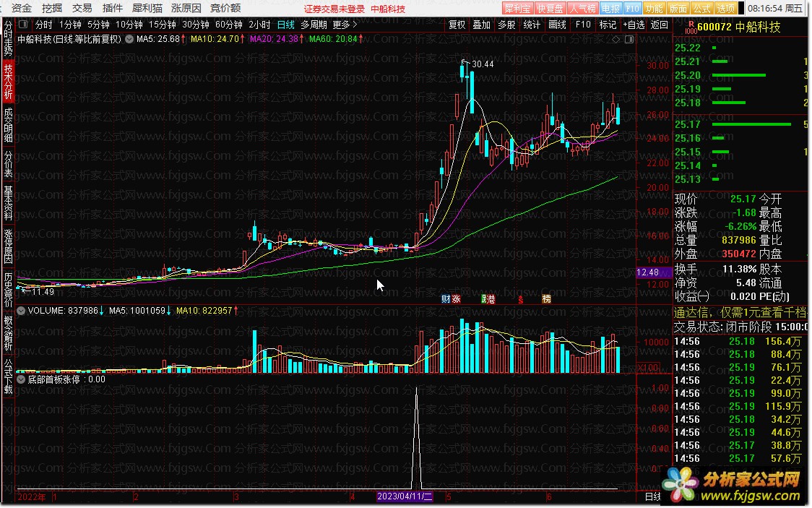The image size is (812, 508).
Task: Switch to 10分钟 period
Action: pos(129,25)
